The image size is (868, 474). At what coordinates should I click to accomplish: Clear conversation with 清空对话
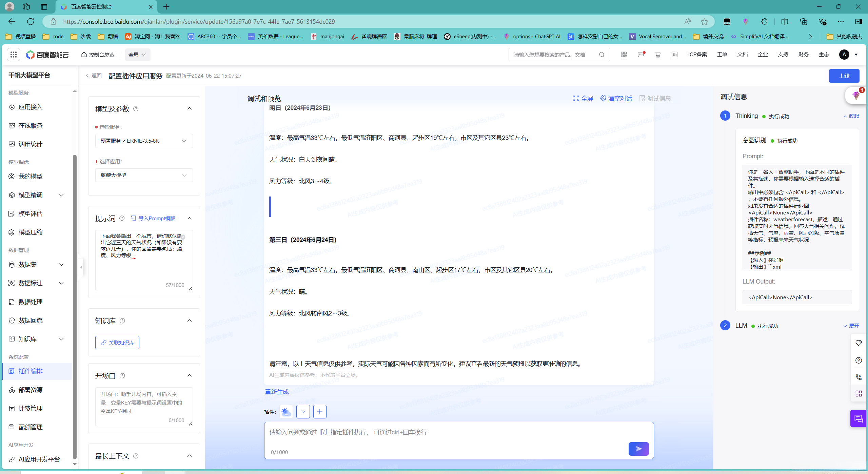pos(616,98)
